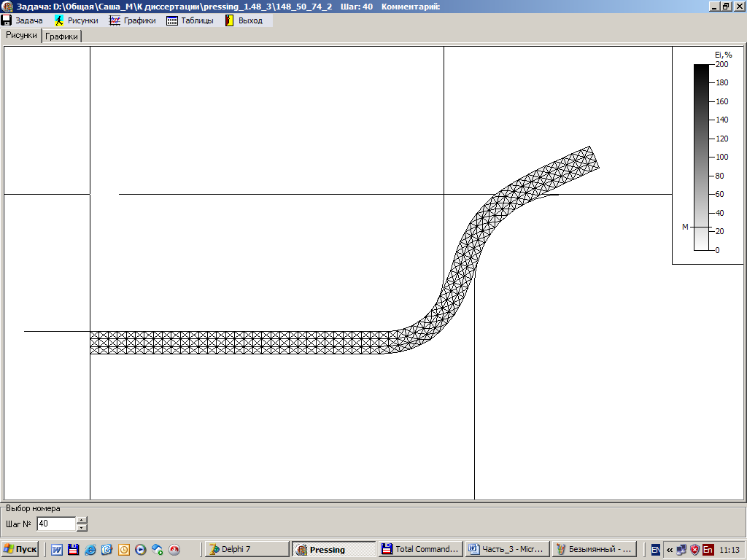Click the language indicator En in tray

[x=656, y=550]
